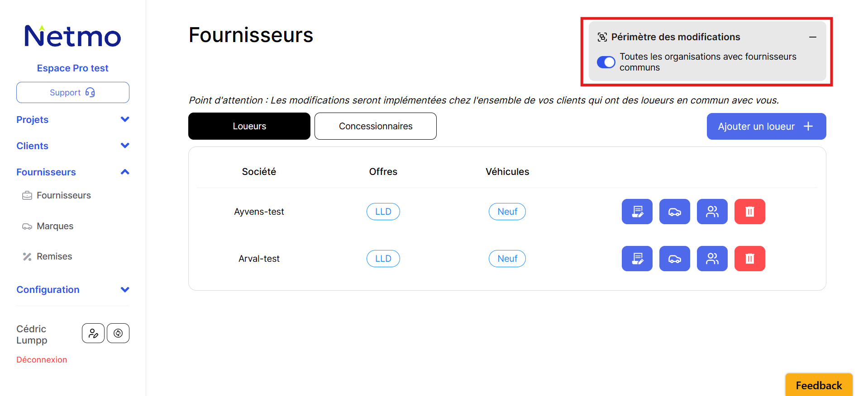Viewport: 868px width, 396px height.
Task: Enable 'Toutes les organisations avec fournisseurs communs'
Action: (x=606, y=62)
